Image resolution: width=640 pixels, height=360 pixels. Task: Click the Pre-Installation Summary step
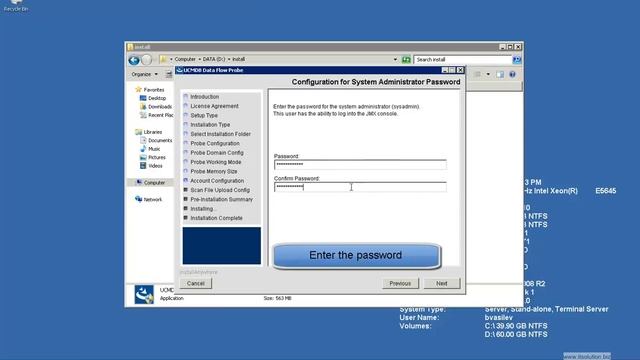tap(222, 200)
